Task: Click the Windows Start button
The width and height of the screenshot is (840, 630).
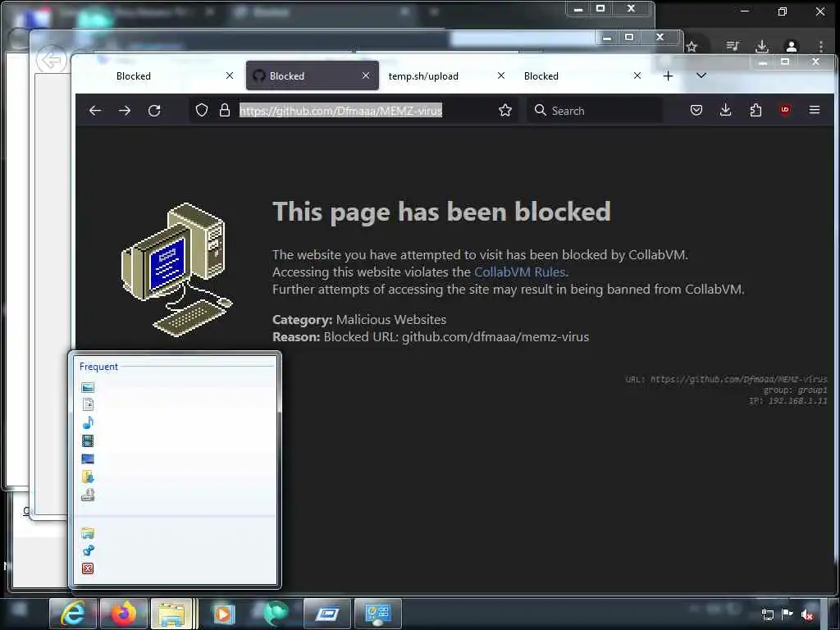Action: point(20,610)
